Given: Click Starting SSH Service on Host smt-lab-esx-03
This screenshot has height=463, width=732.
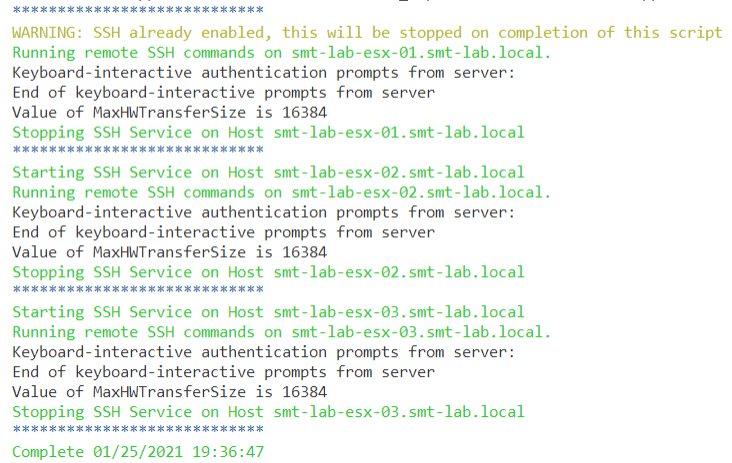Looking at the screenshot, I should (268, 312).
